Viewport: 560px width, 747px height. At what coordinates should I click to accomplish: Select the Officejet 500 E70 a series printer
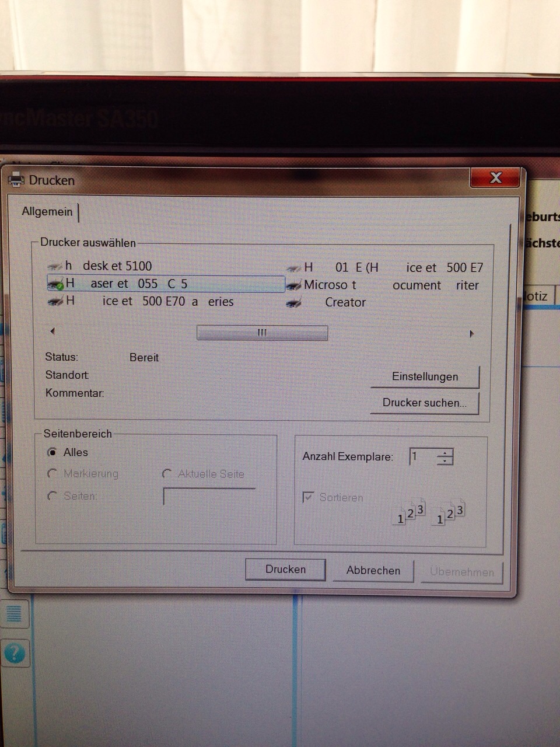click(x=141, y=302)
